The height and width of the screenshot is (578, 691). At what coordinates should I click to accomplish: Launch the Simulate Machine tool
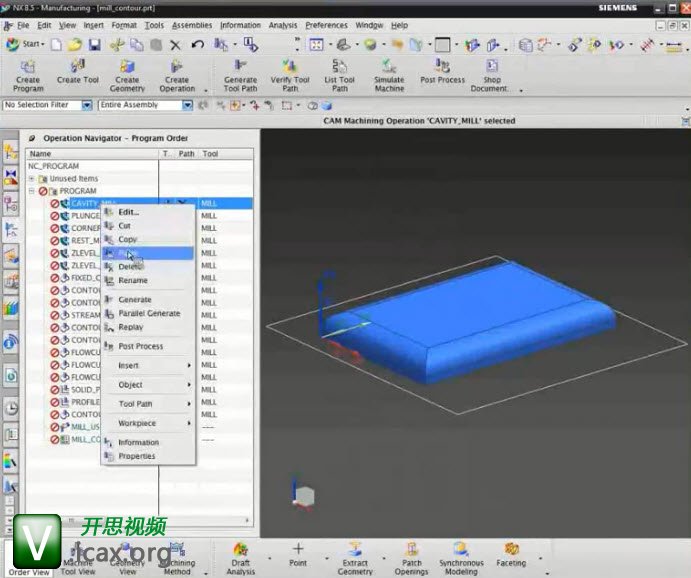pyautogui.click(x=389, y=68)
